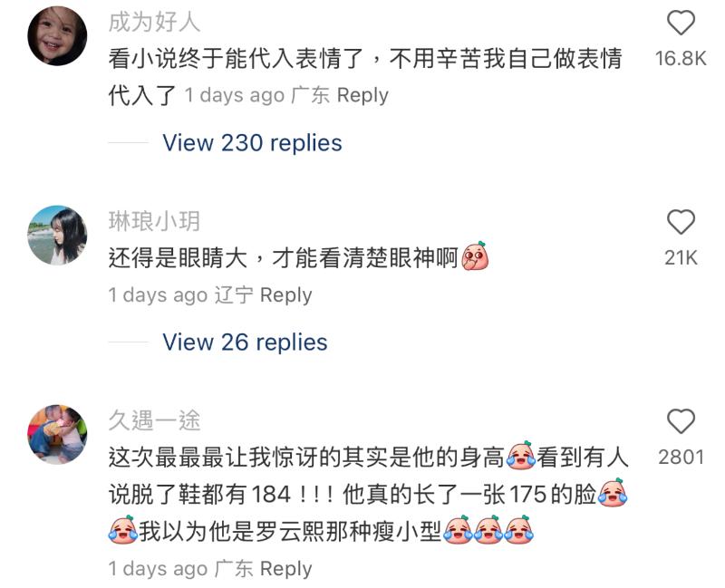Tap the heart on 久遇一途's comment
The image size is (725, 588).
pyautogui.click(x=681, y=421)
